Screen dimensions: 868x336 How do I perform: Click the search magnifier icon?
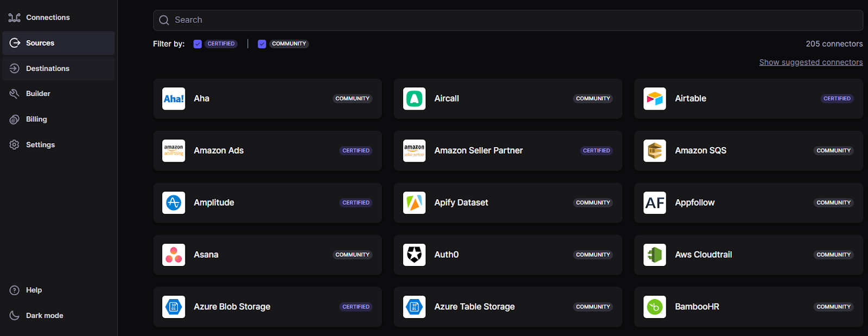pyautogui.click(x=164, y=20)
